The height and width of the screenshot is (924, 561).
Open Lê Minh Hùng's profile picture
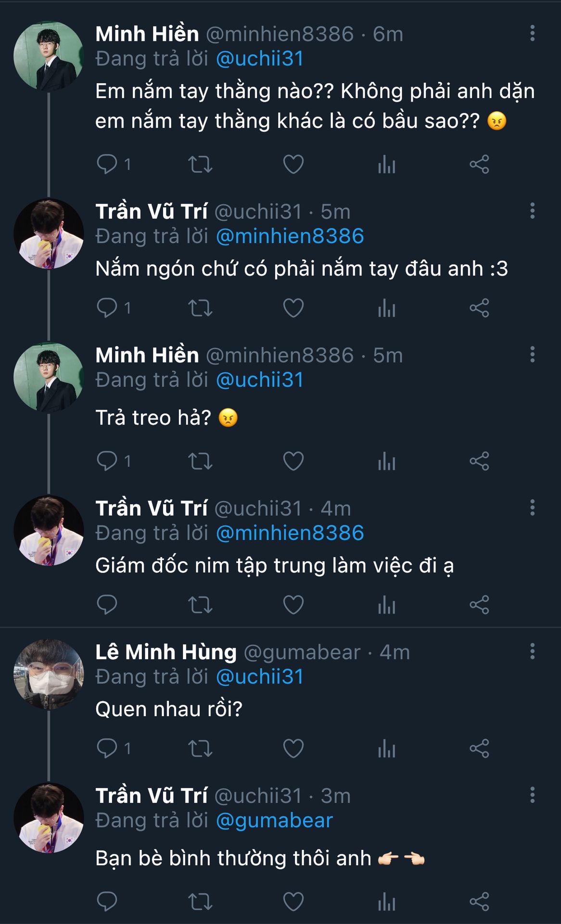coord(49,674)
